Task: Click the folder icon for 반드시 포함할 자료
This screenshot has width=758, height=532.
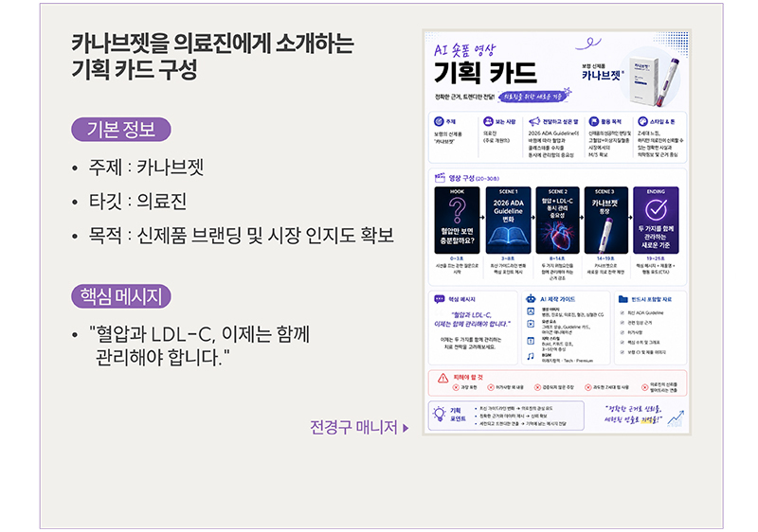Action: pos(623,299)
